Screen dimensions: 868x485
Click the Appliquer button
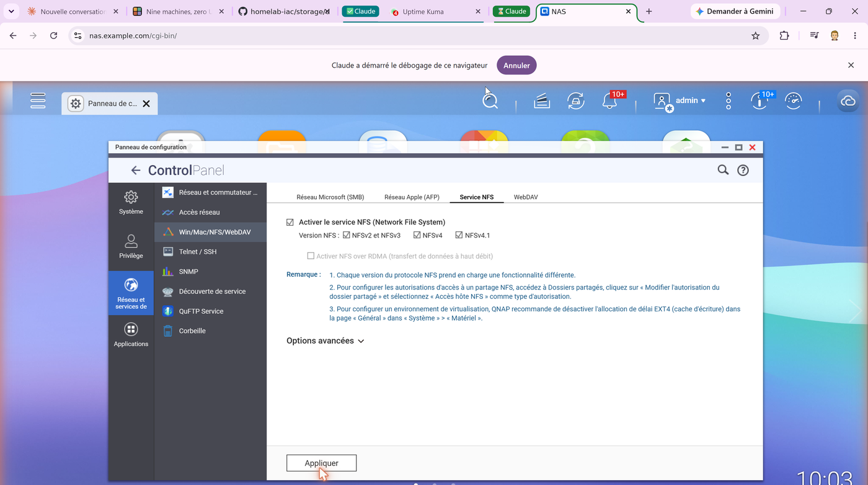point(321,463)
